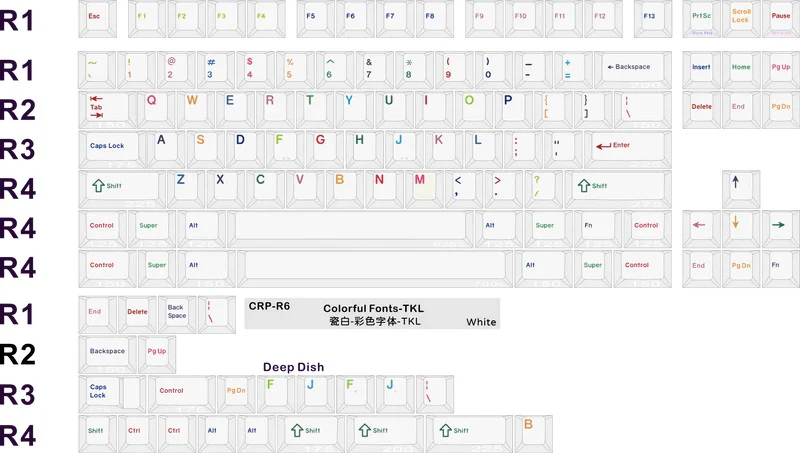Screen dimensions: 800x453
Task: Select the number 1 keycap
Action: (137, 70)
